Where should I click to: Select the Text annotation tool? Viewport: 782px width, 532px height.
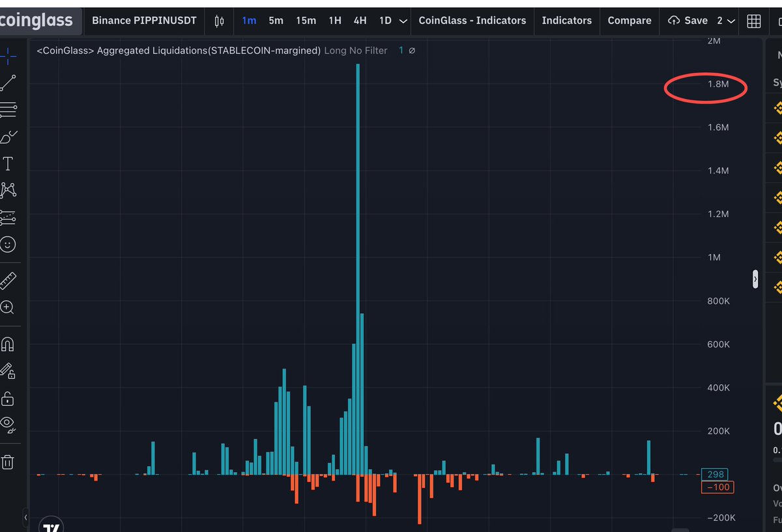pyautogui.click(x=8, y=163)
